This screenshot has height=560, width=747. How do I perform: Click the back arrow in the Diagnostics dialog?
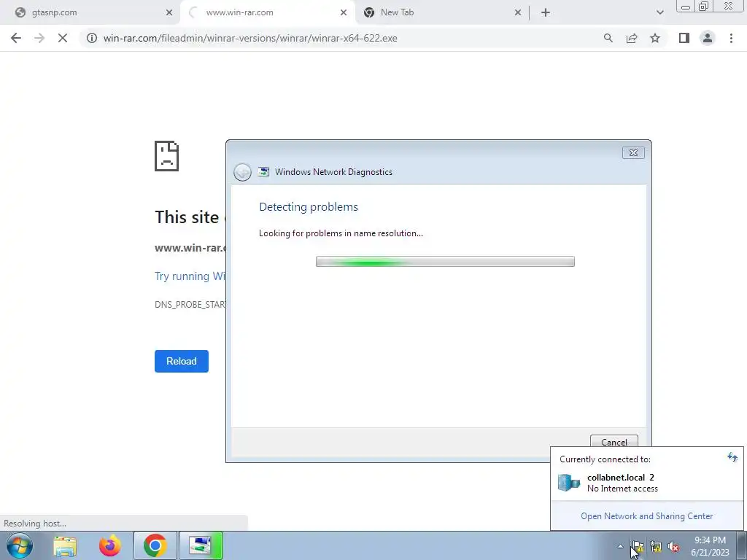(242, 172)
